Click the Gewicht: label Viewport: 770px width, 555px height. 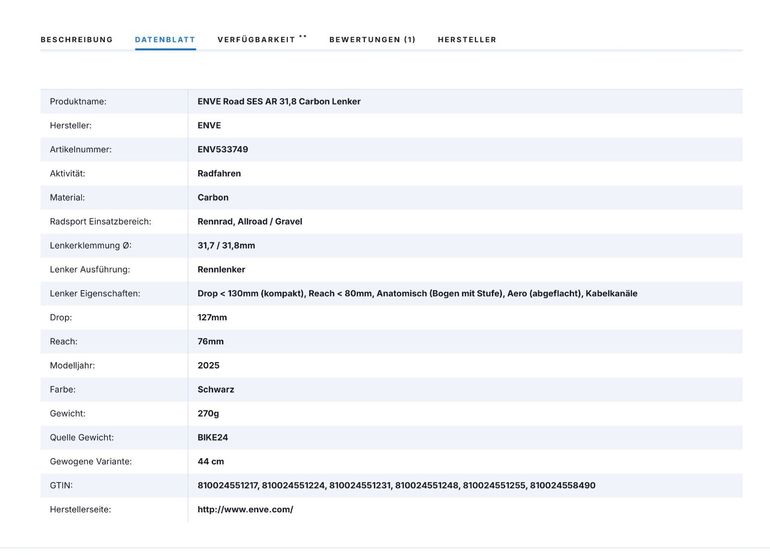point(67,414)
